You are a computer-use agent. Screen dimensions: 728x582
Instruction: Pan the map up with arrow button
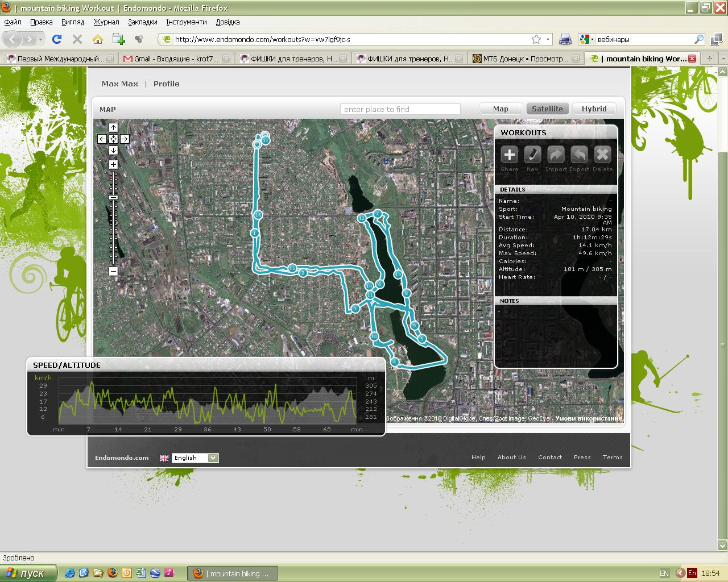[x=113, y=128]
